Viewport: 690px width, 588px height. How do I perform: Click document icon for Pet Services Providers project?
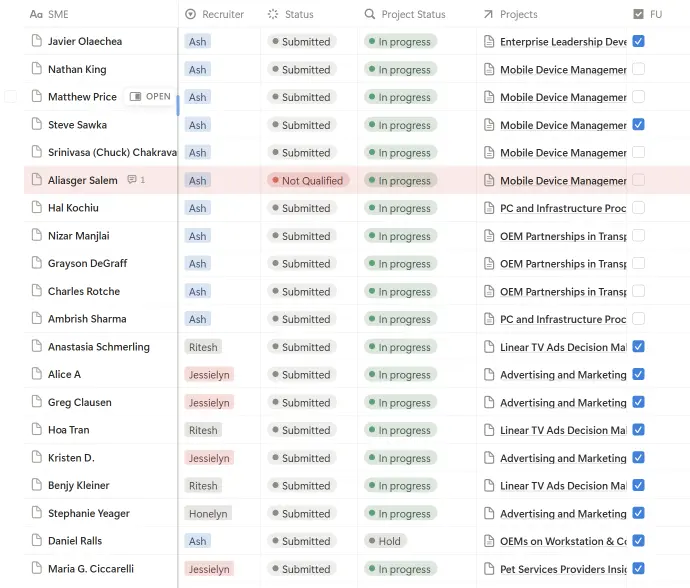pyautogui.click(x=489, y=569)
